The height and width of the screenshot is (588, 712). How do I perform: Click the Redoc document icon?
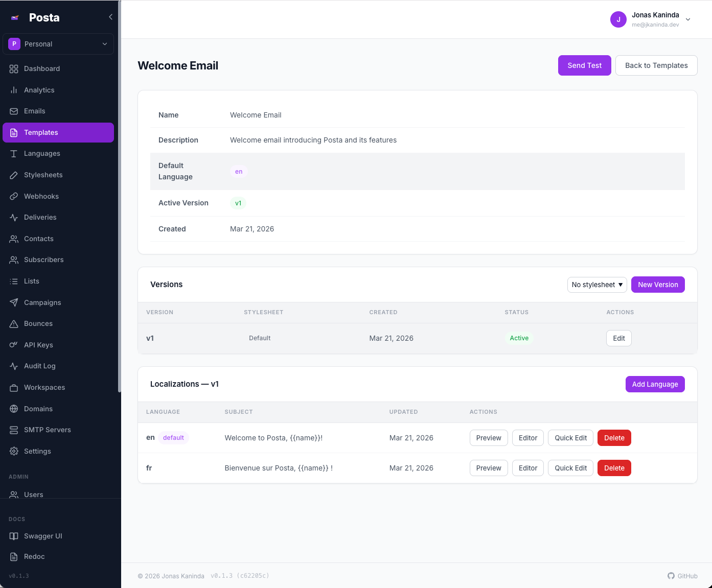pos(14,557)
